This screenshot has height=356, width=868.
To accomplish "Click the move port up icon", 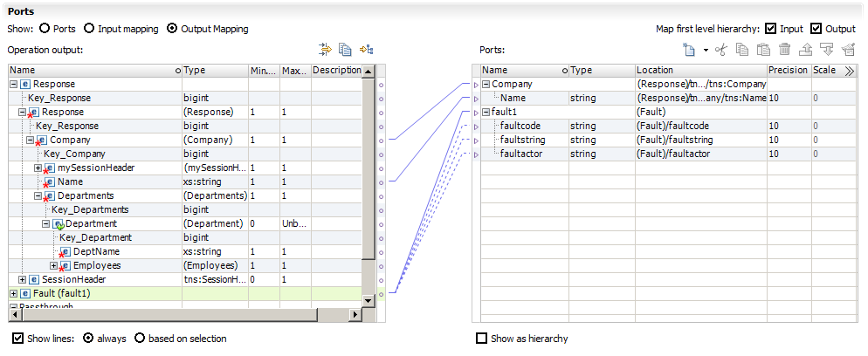I will 805,51.
